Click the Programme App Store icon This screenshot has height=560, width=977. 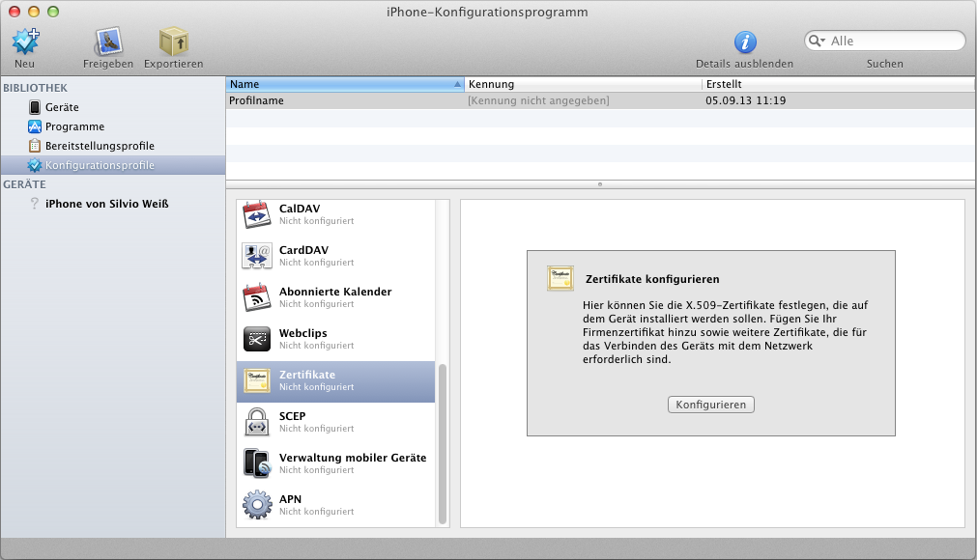tap(35, 126)
